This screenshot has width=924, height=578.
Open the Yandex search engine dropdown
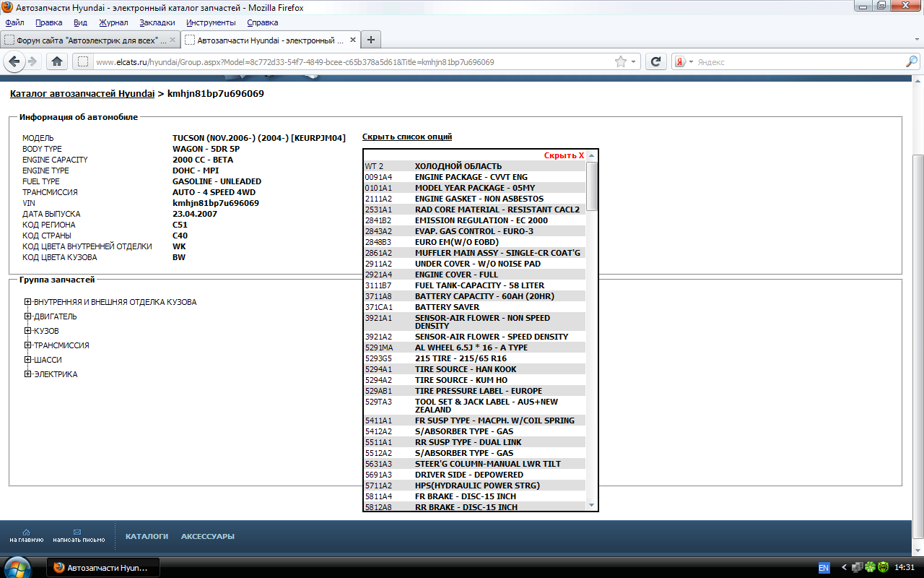684,61
